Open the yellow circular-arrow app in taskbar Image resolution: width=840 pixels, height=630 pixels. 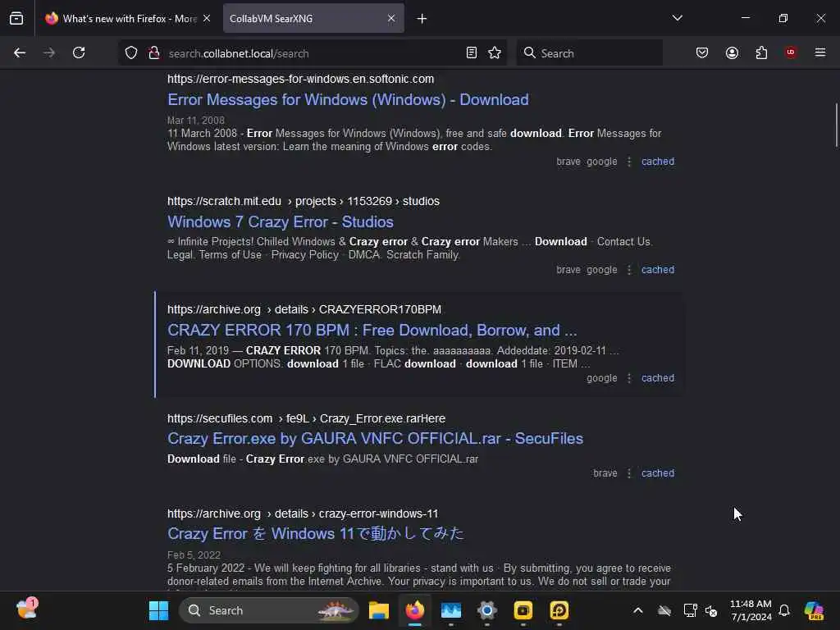(559, 610)
